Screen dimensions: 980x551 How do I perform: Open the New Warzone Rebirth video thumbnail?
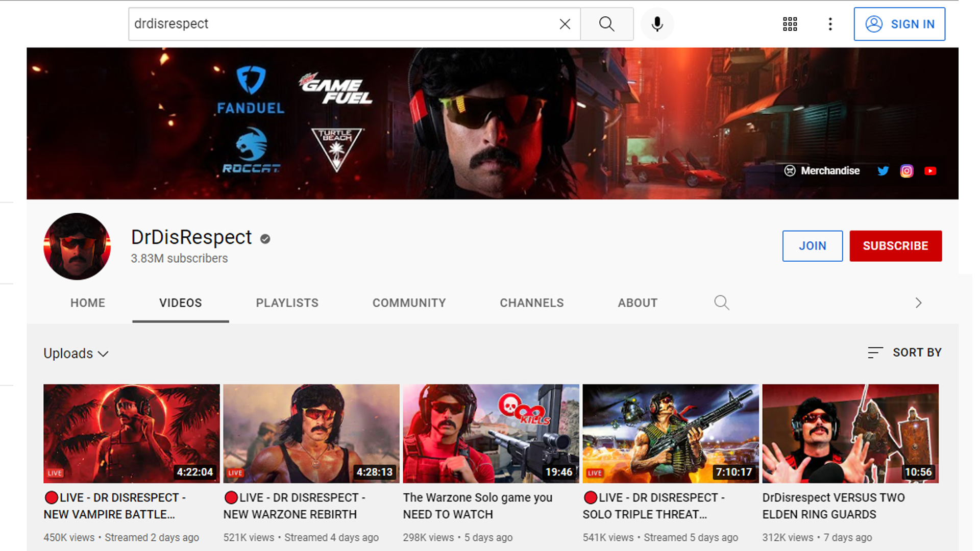tap(311, 434)
